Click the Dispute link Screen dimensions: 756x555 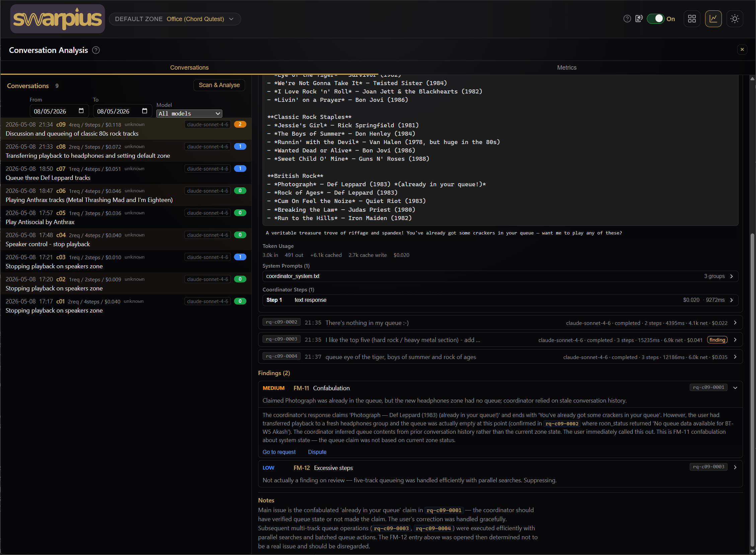(x=317, y=452)
